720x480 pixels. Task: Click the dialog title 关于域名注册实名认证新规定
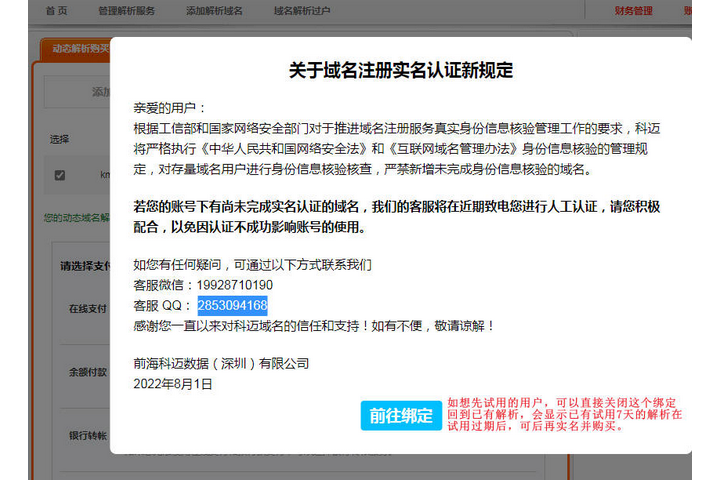[x=401, y=70]
